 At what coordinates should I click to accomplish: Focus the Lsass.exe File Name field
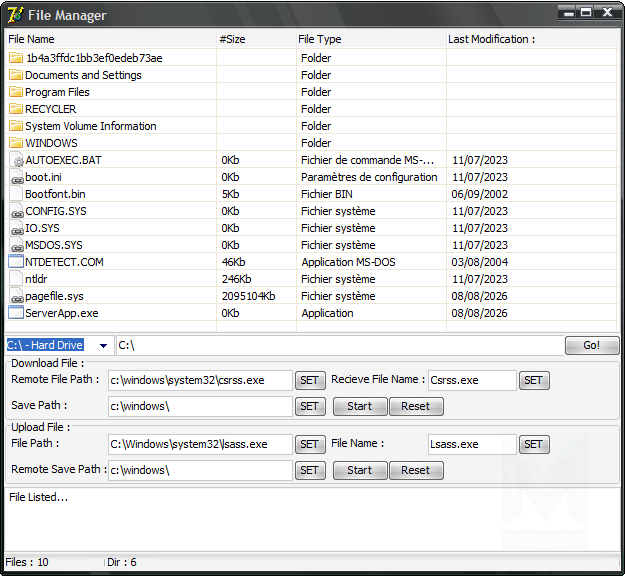tap(472, 444)
